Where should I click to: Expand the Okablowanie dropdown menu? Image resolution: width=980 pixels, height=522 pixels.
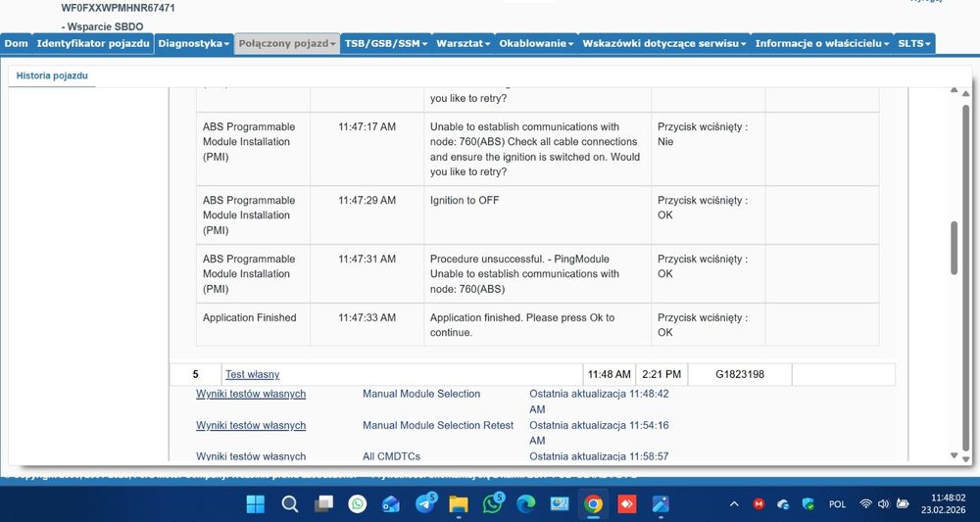point(536,44)
